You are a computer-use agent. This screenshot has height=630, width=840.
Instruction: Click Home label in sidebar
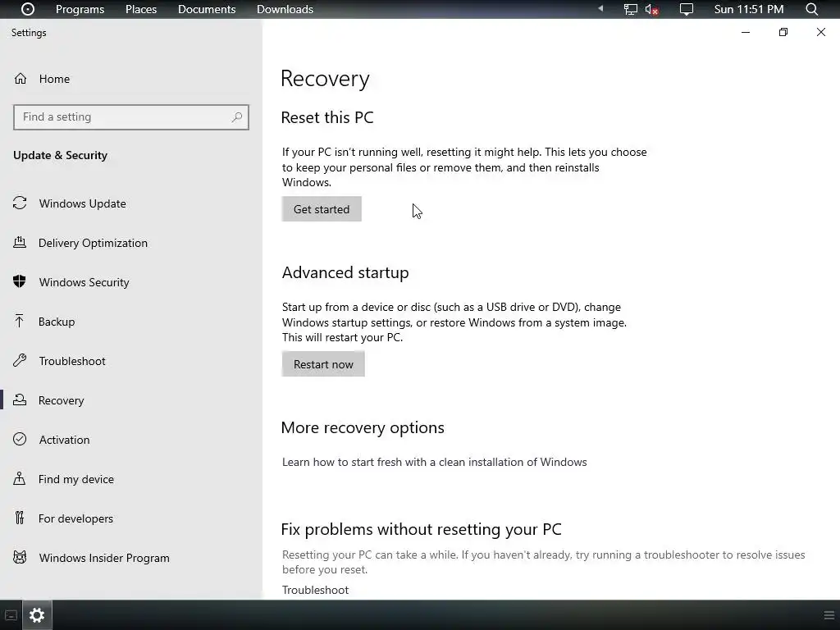point(54,79)
